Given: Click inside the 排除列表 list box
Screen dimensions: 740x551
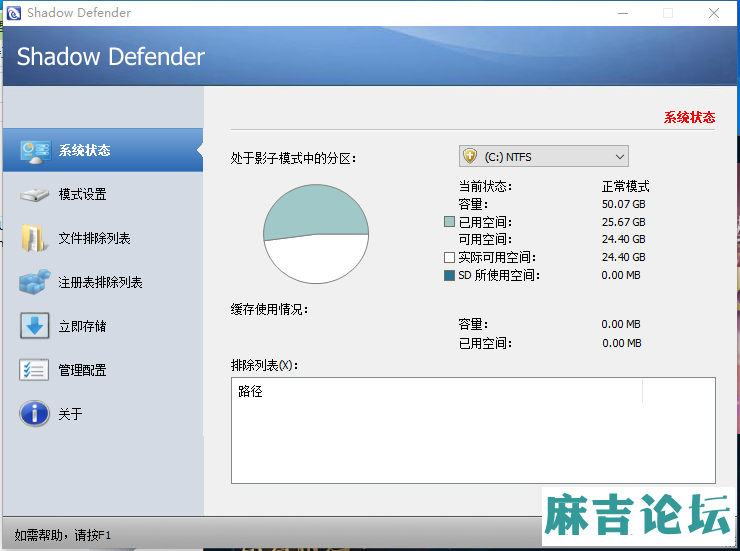Looking at the screenshot, I should point(473,430).
